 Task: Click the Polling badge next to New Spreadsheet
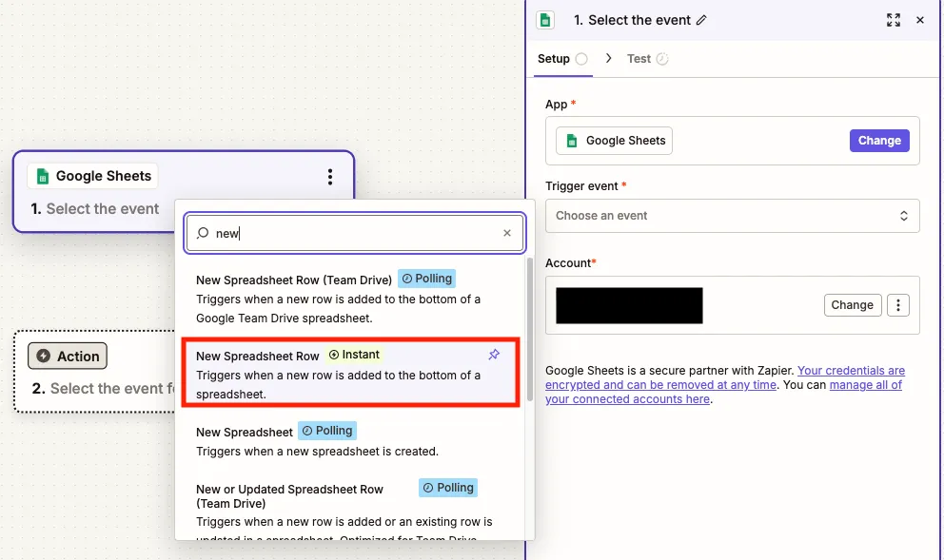point(327,431)
